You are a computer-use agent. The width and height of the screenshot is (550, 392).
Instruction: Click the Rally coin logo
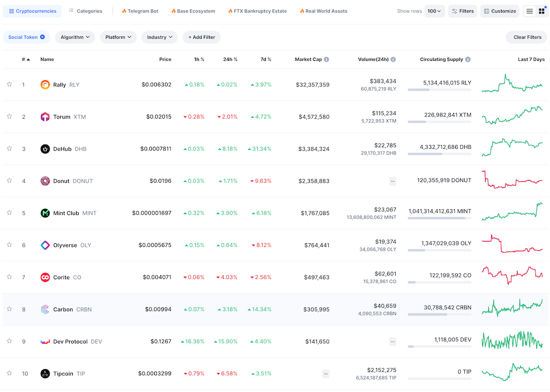pyautogui.click(x=45, y=85)
